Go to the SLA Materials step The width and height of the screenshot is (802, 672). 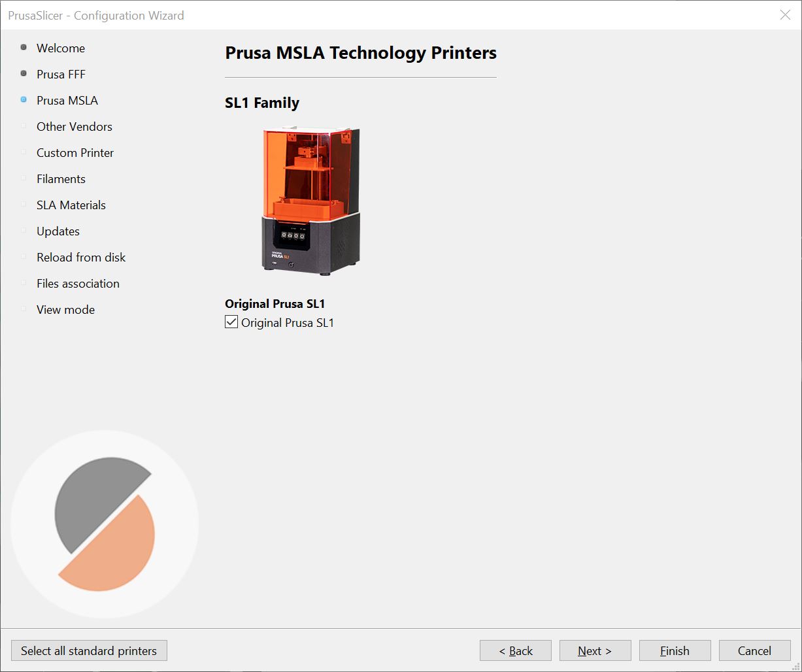point(71,205)
